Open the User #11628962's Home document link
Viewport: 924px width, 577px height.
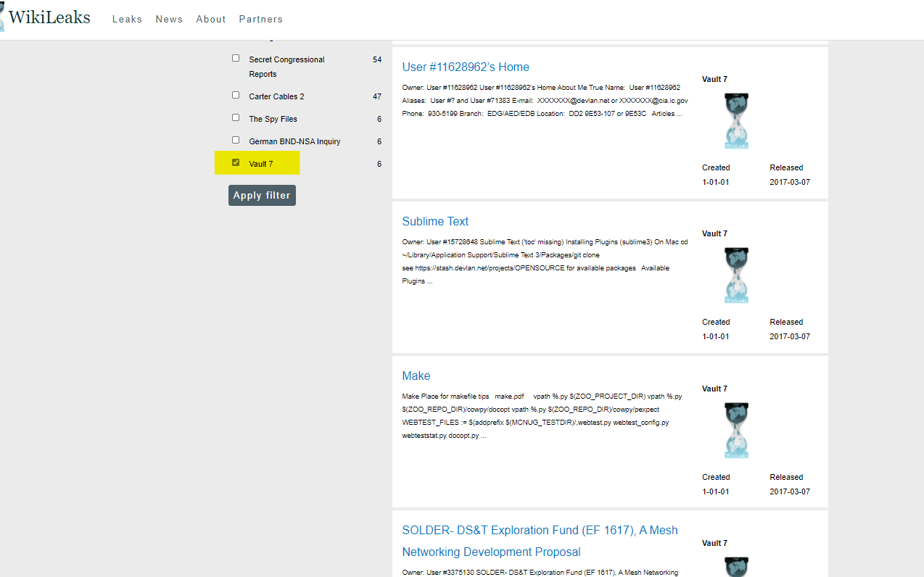click(x=466, y=67)
